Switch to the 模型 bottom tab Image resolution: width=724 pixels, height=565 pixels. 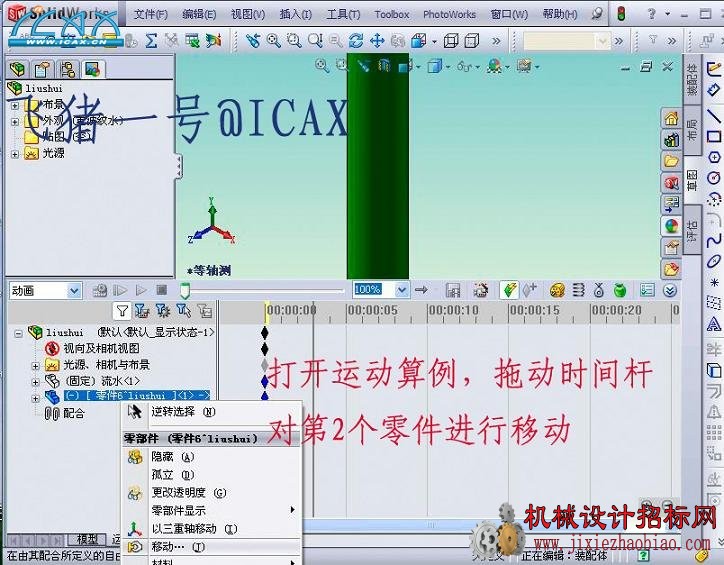(88, 539)
